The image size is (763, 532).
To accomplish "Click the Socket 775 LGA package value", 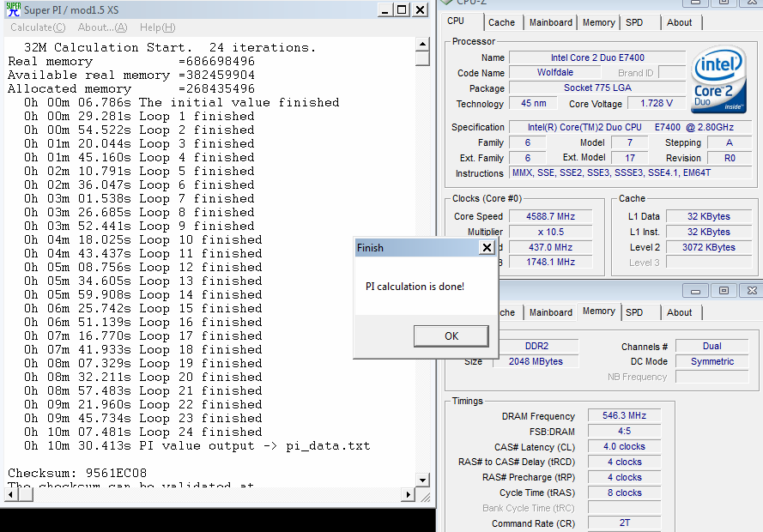I will click(x=597, y=88).
